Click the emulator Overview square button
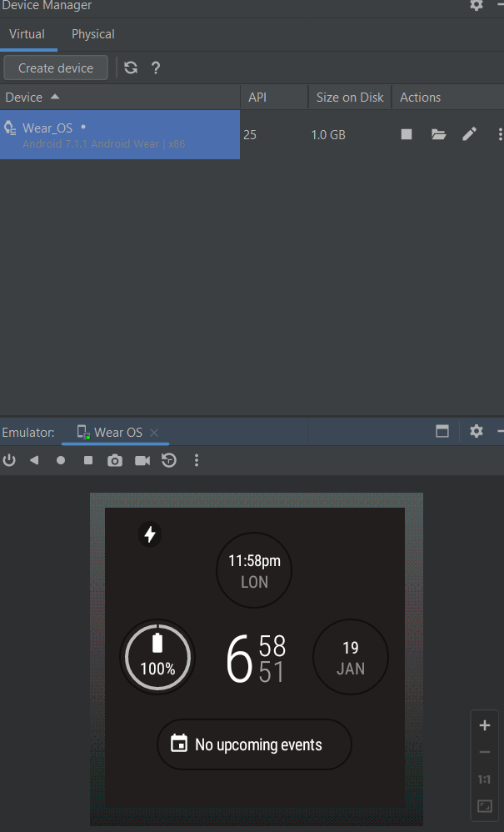 (88, 460)
